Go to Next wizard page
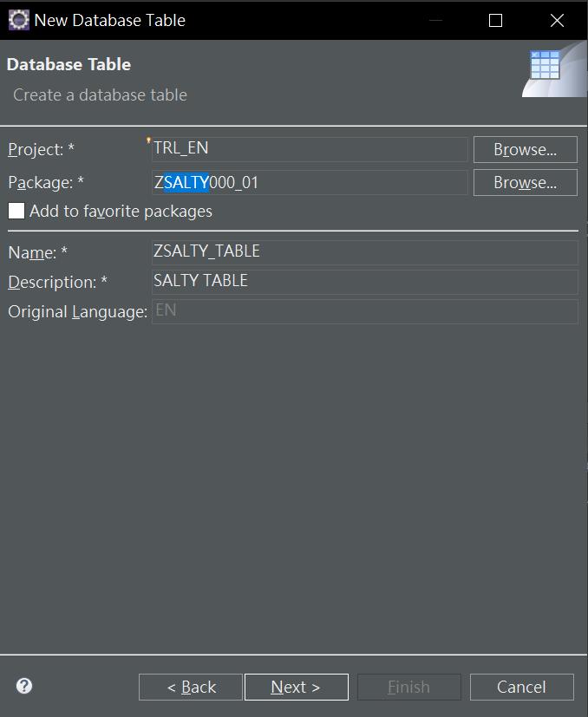This screenshot has height=717, width=588. pos(297,687)
